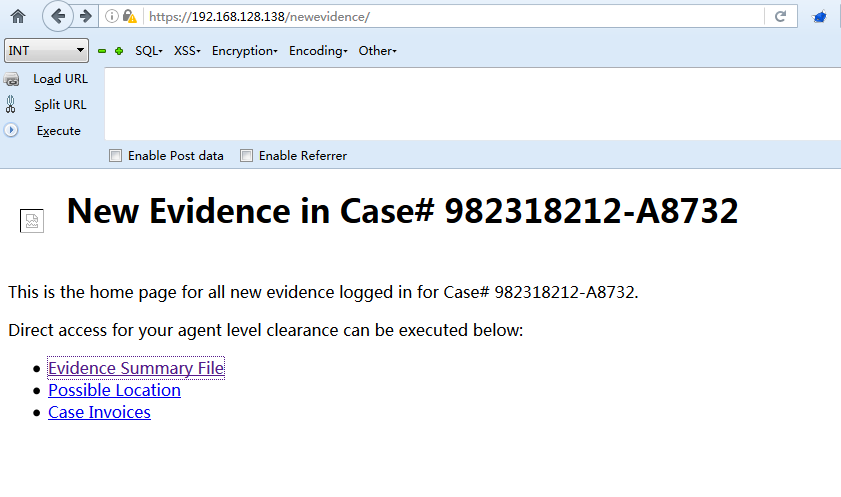Click the home icon in browser toolbar

[18, 17]
